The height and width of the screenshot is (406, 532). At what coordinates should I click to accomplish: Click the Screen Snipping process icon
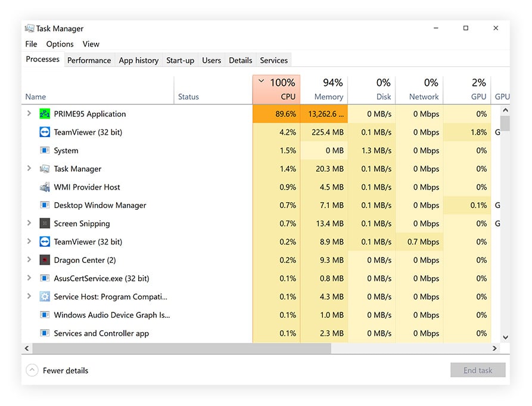(x=45, y=224)
